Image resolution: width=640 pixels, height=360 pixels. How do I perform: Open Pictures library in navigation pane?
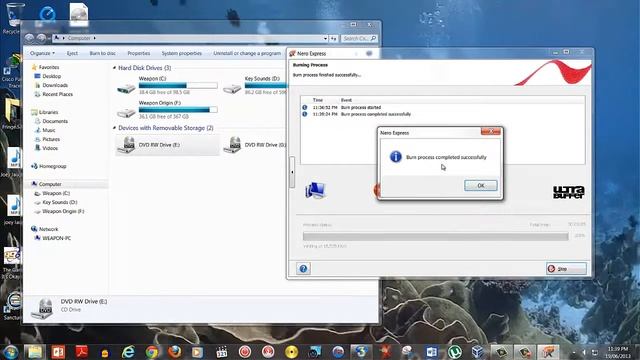(x=51, y=139)
